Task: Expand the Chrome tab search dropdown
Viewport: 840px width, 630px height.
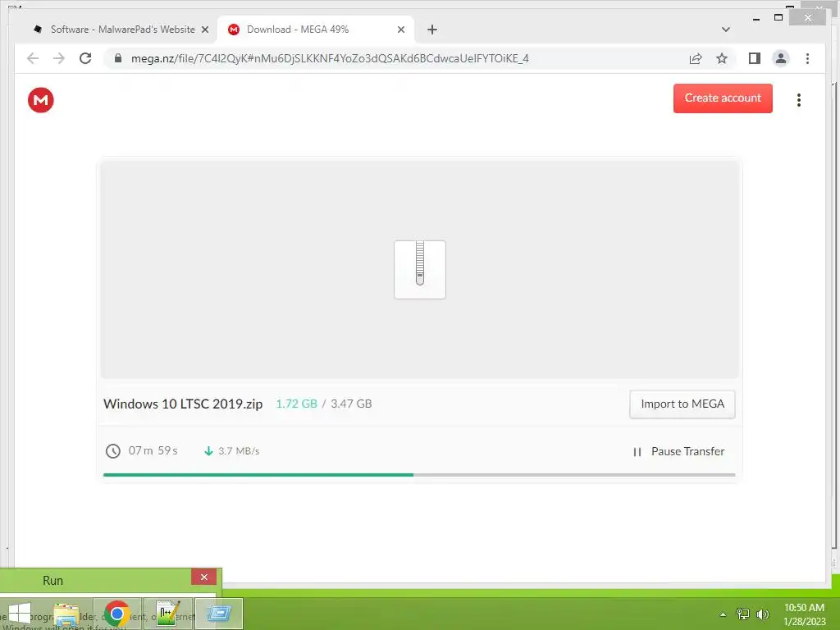Action: point(726,30)
